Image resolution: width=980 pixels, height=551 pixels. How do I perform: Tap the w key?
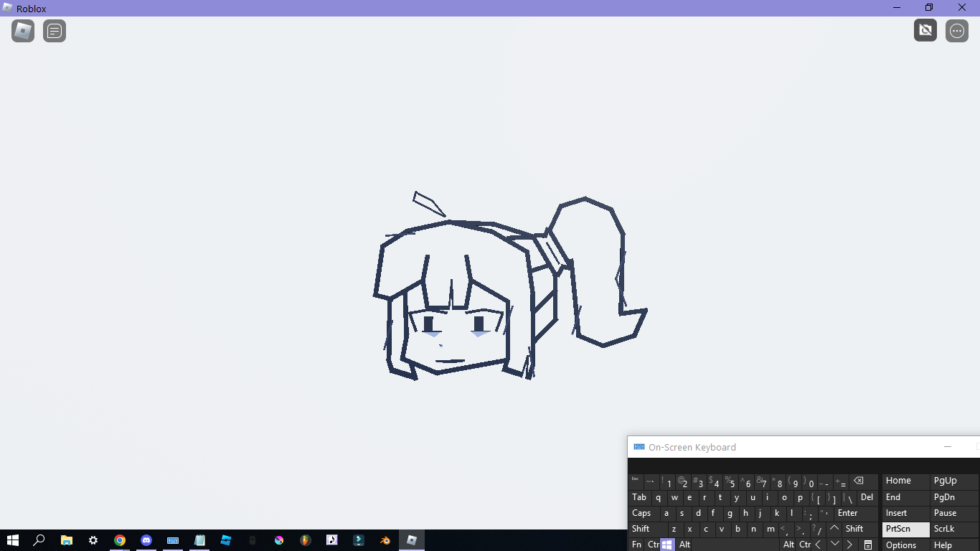pyautogui.click(x=675, y=498)
